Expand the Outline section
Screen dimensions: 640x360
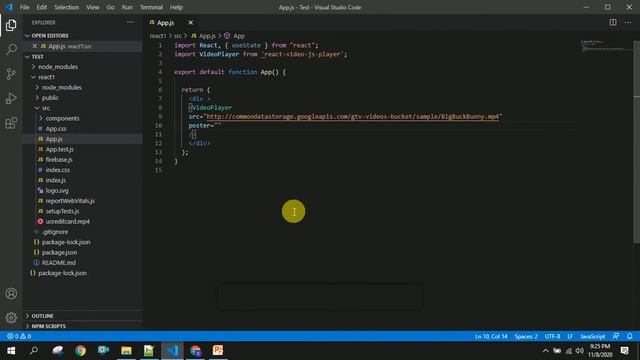[42, 316]
